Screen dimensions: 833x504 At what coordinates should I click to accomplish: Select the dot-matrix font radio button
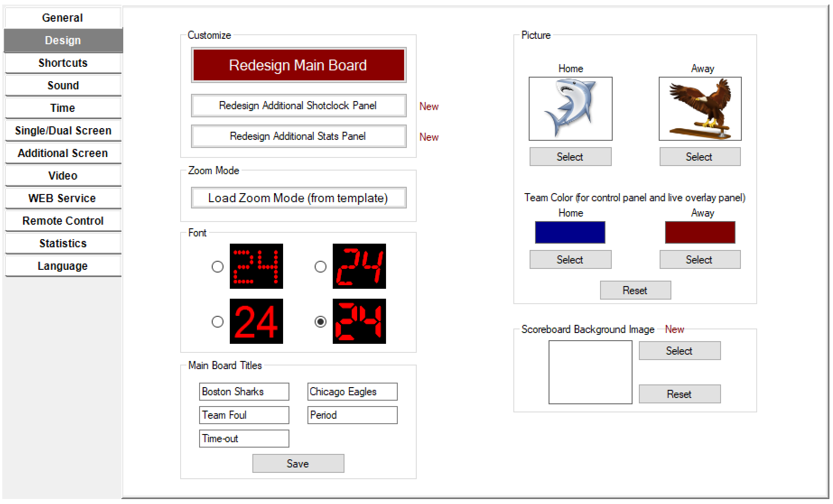coord(218,267)
